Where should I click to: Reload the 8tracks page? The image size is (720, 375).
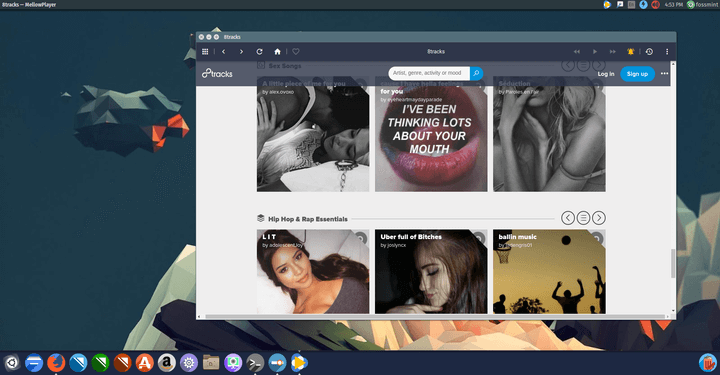[x=259, y=52]
